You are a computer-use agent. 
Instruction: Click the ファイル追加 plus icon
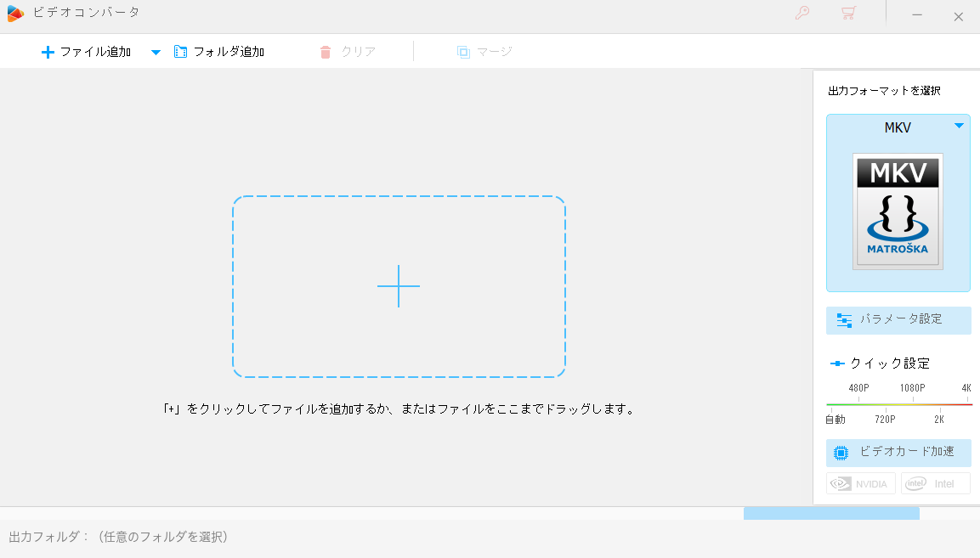(48, 52)
